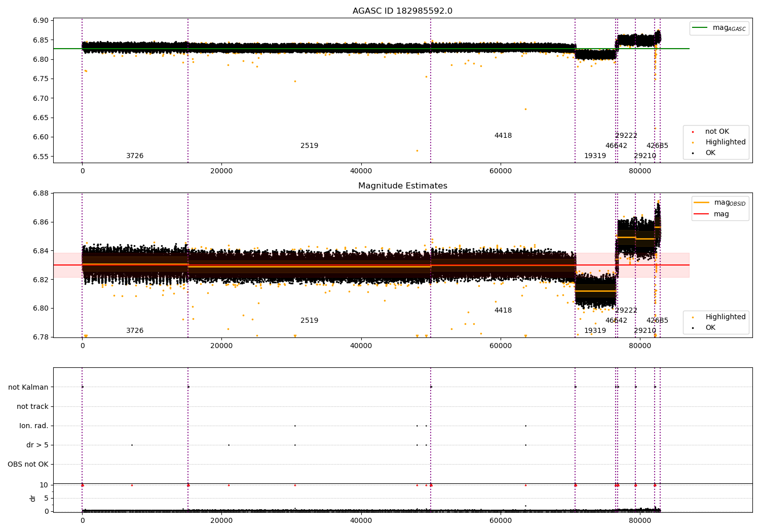Screen dimensions: 760x532
Task: Click obsid label 29210 in Magnitude Estimates plot
Action: tap(645, 331)
